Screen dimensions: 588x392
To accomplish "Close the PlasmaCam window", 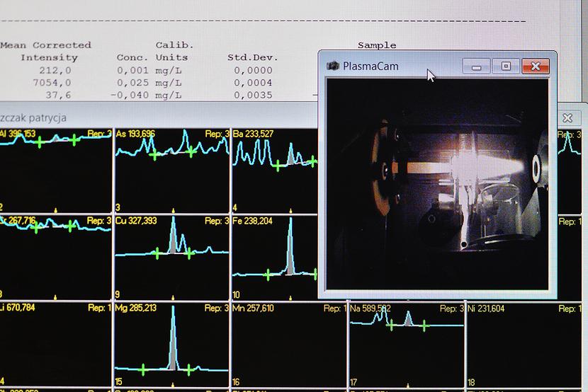I will pyautogui.click(x=536, y=67).
